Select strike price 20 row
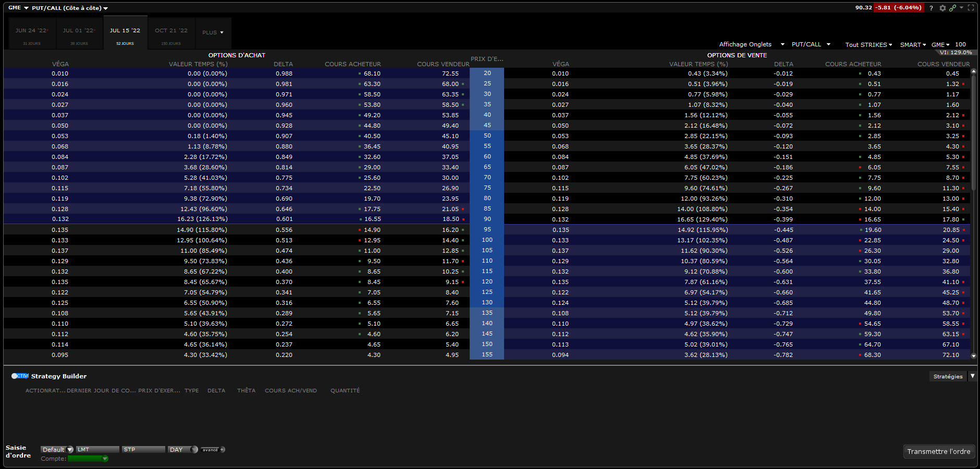980x469 pixels. click(487, 73)
